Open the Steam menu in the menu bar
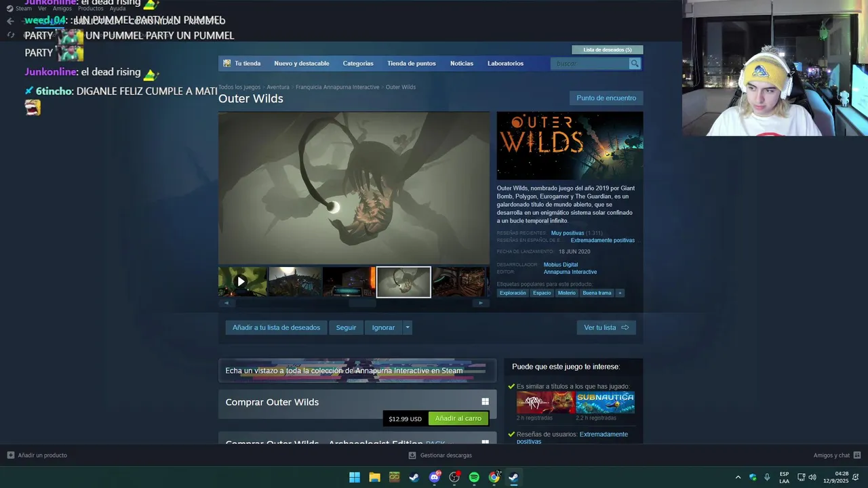 24,8
